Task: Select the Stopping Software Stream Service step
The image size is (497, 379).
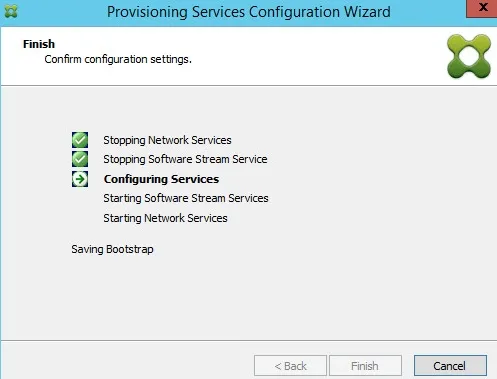Action: click(185, 159)
